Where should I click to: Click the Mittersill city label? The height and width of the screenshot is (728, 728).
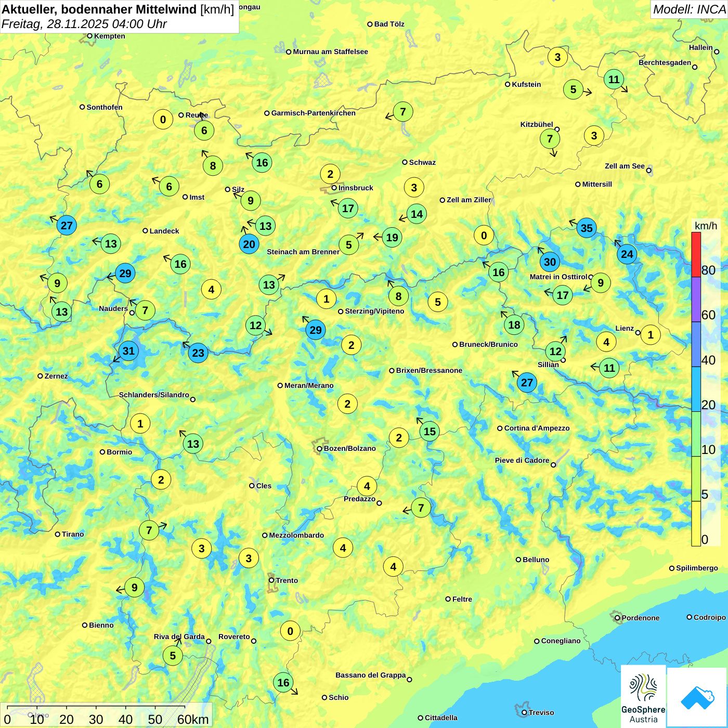(x=597, y=184)
